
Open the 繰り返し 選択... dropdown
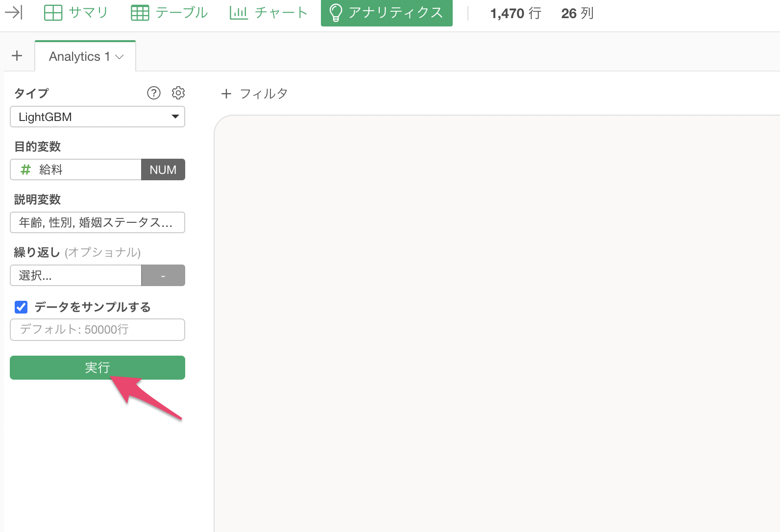coord(76,276)
